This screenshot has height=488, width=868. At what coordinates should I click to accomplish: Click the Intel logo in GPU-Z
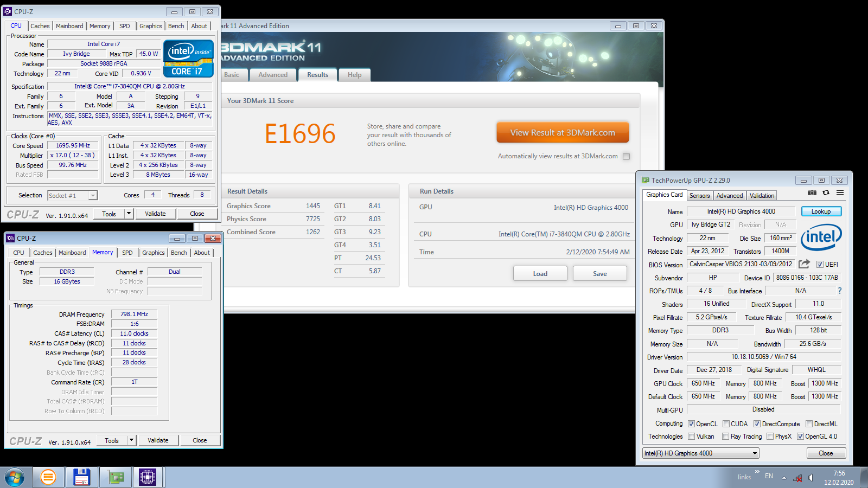tap(821, 237)
